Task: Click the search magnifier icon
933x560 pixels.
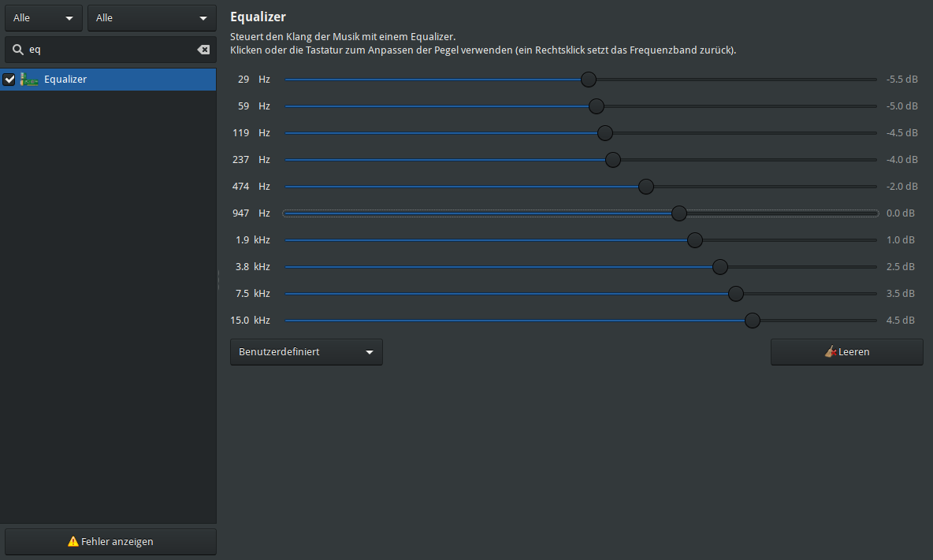Action: (x=18, y=50)
